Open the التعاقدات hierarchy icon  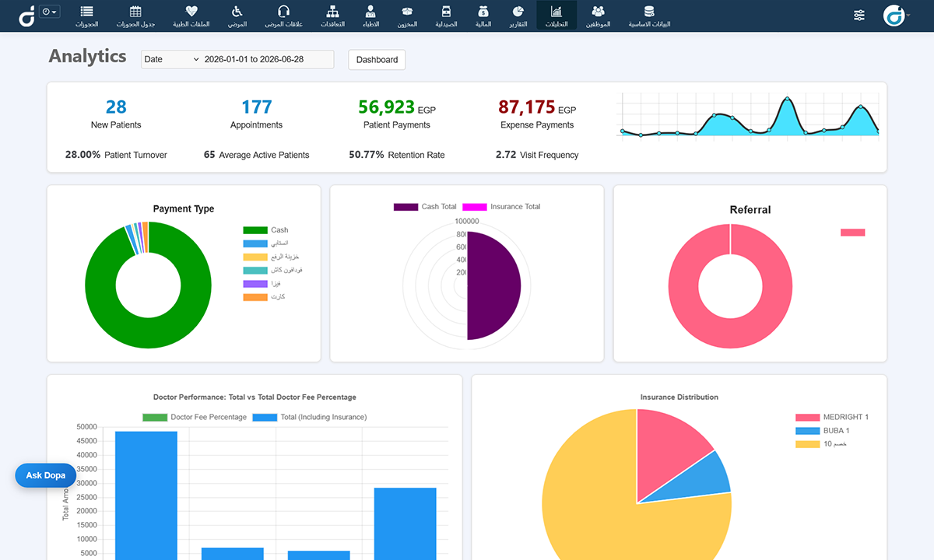(333, 12)
